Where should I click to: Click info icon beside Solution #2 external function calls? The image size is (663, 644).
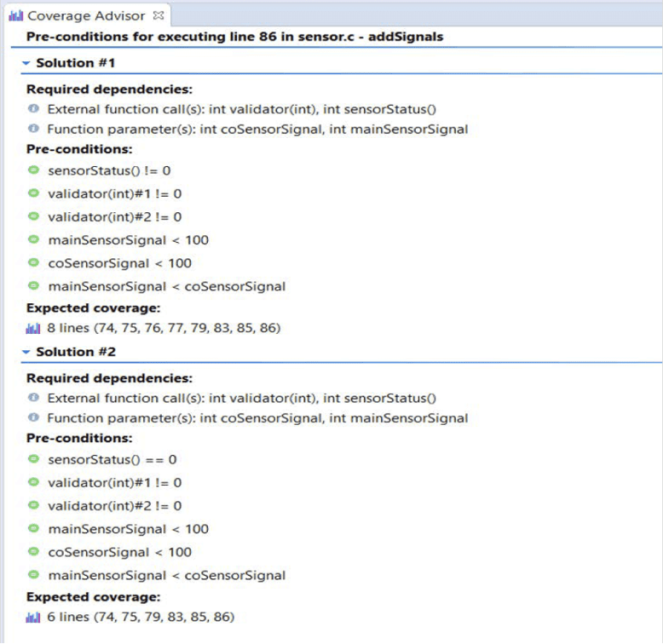point(33,397)
